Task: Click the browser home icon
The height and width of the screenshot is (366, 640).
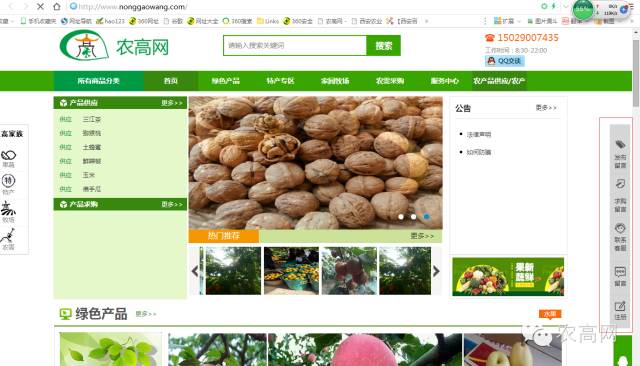Action: pyautogui.click(x=57, y=7)
